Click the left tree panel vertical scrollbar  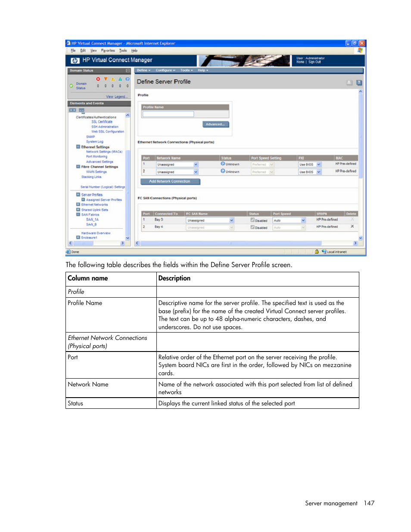click(128, 177)
